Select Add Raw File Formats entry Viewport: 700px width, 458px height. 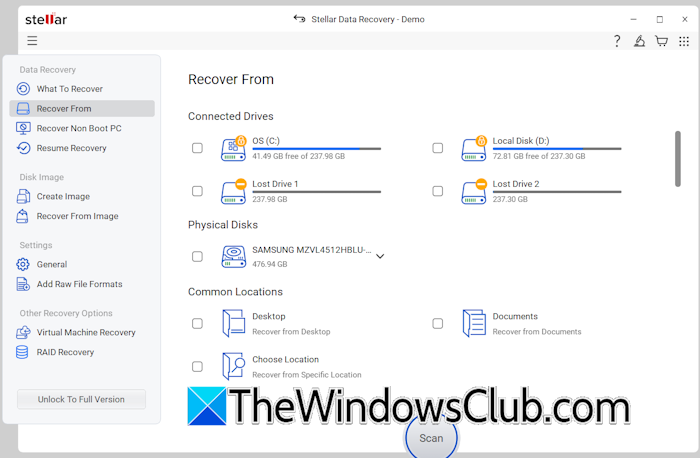point(82,284)
